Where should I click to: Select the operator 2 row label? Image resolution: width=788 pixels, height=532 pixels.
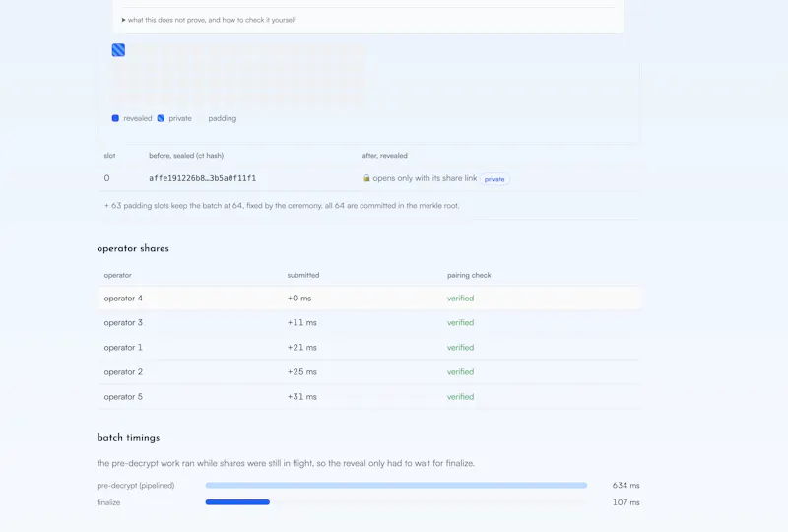coord(123,372)
